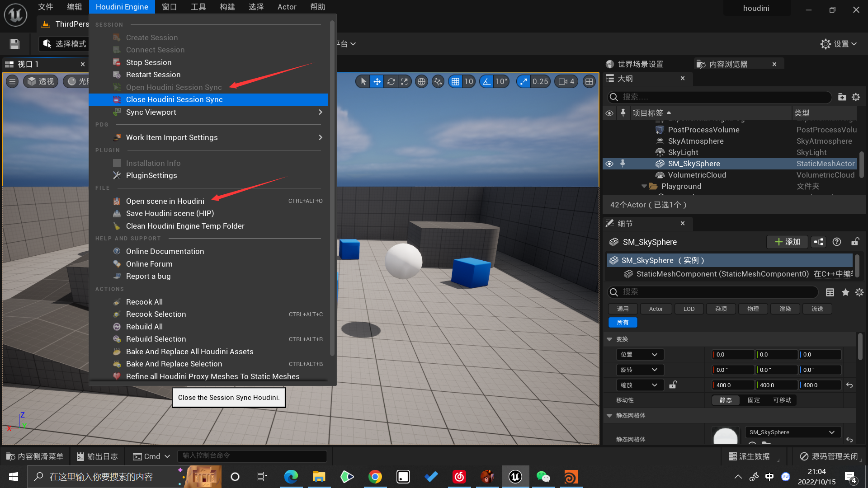Select the 物理 physics filter button
868x488 pixels.
coord(753,309)
